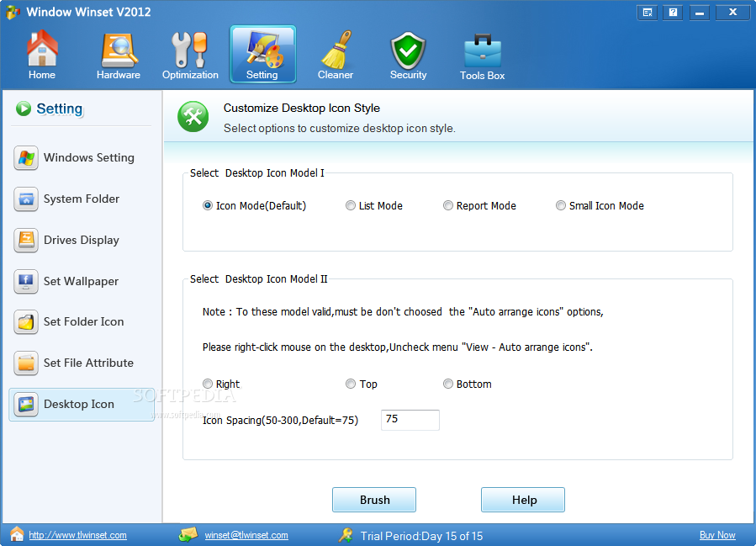The width and height of the screenshot is (756, 546).
Task: Click the key icon beside Trial Period
Action: (346, 535)
